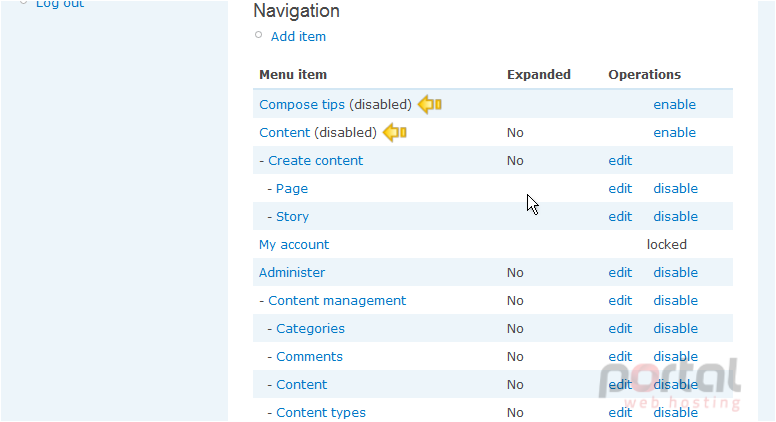
Task: Disable the Page menu item
Action: point(676,188)
